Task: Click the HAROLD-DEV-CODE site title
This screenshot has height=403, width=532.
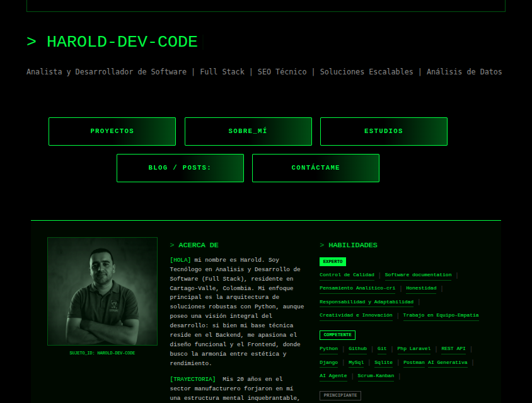Action: (x=122, y=42)
